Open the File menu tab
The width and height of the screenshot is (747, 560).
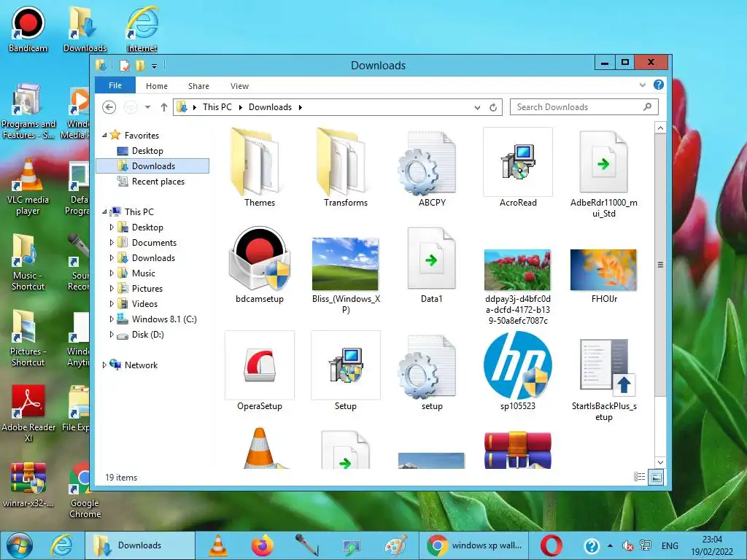point(115,85)
